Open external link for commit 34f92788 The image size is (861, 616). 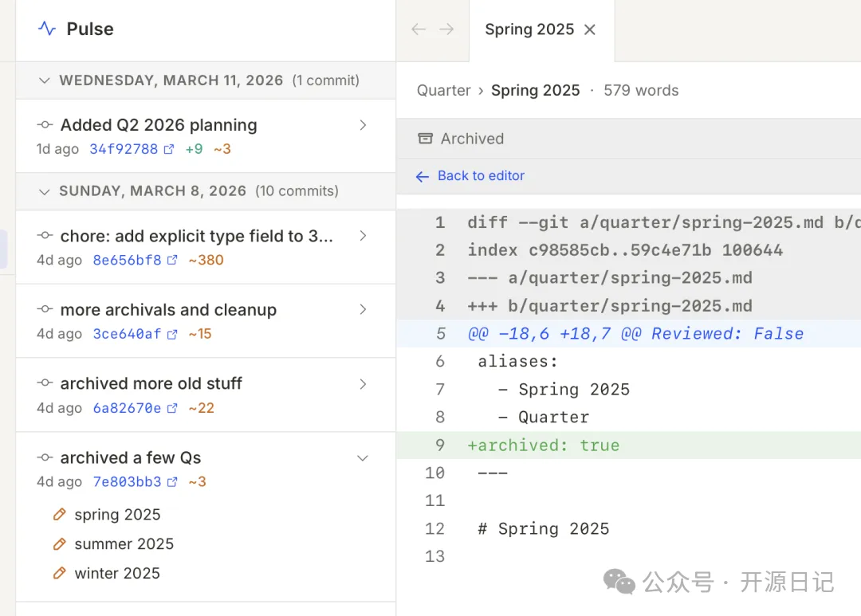click(x=168, y=149)
